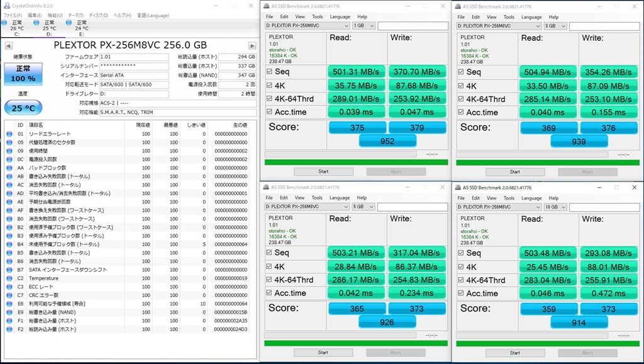Image resolution: width=644 pixels, height=364 pixels.
Task: Click the status orb for attribute 0C 電源投入回数
Action: point(9,159)
